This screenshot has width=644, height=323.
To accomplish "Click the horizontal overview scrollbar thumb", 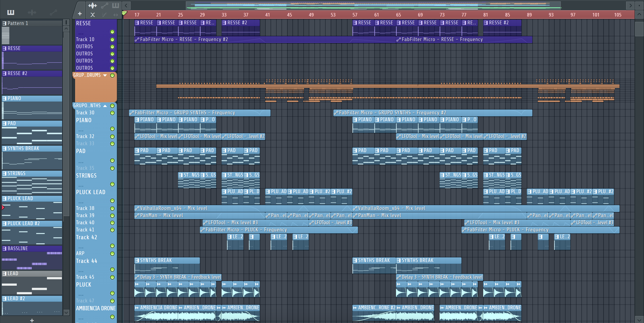I will (x=373, y=5).
